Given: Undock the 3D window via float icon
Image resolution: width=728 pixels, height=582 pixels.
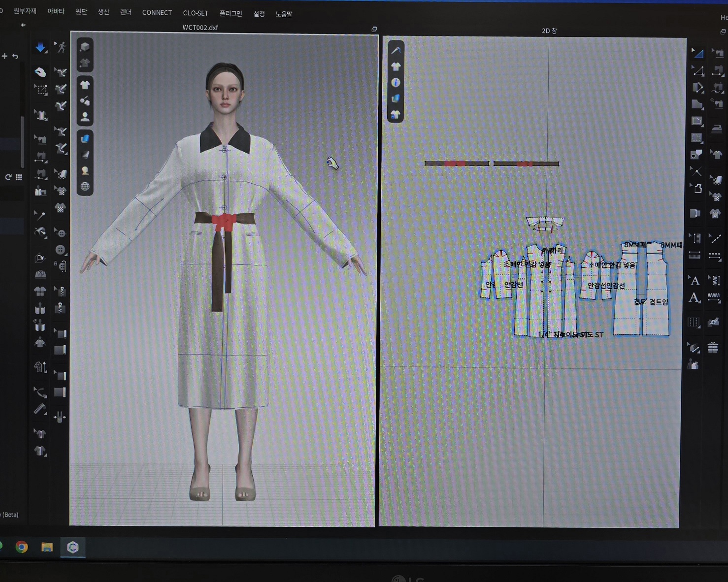Looking at the screenshot, I should click(x=374, y=29).
